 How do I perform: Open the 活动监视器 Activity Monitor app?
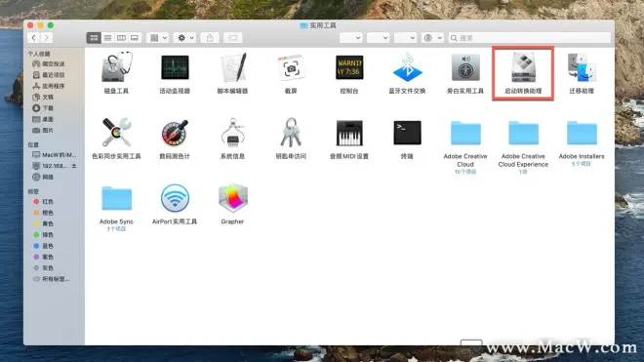click(175, 67)
